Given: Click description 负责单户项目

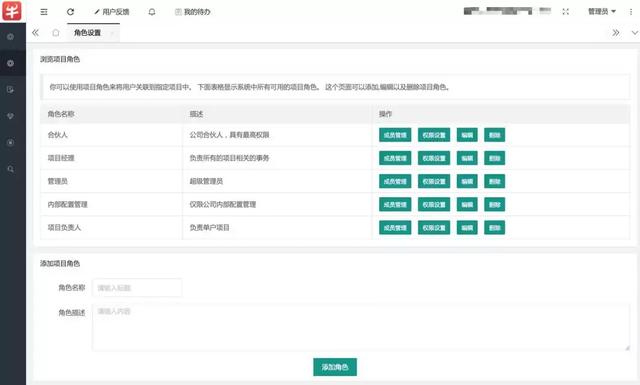Looking at the screenshot, I should click(209, 227).
